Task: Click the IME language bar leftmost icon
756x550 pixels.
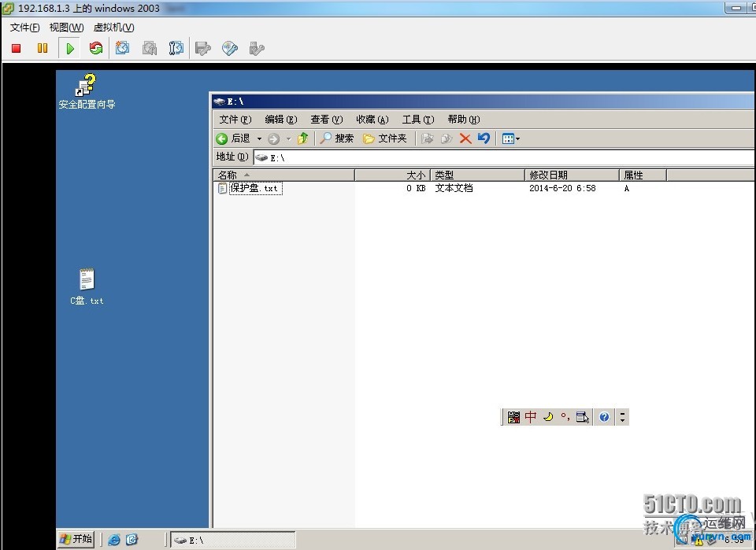Action: [x=514, y=417]
